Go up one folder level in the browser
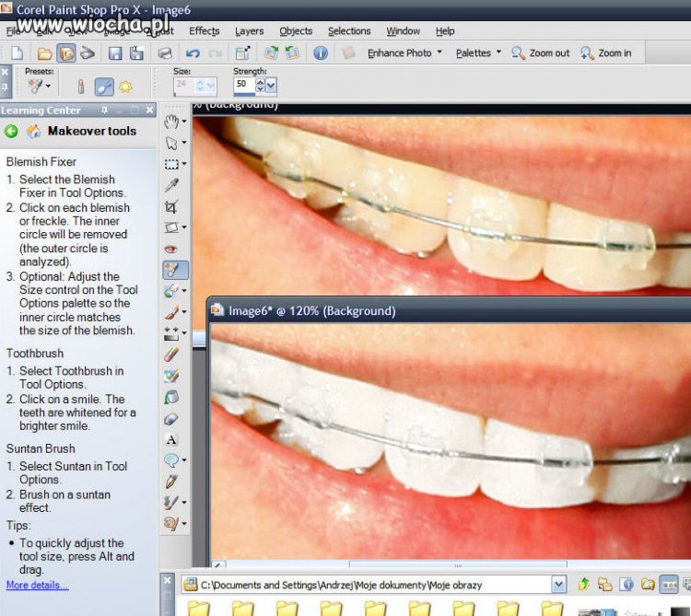The image size is (691, 616). tap(584, 585)
